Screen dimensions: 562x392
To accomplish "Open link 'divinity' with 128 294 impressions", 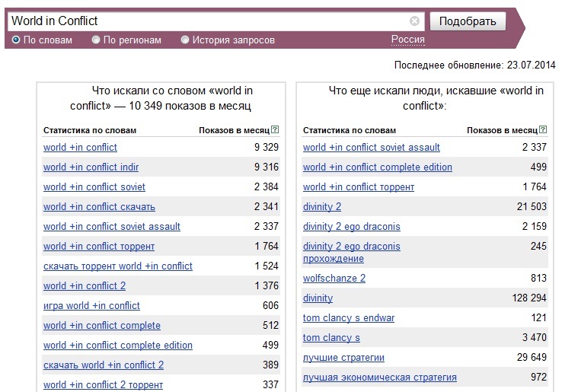I will pyautogui.click(x=318, y=298).
